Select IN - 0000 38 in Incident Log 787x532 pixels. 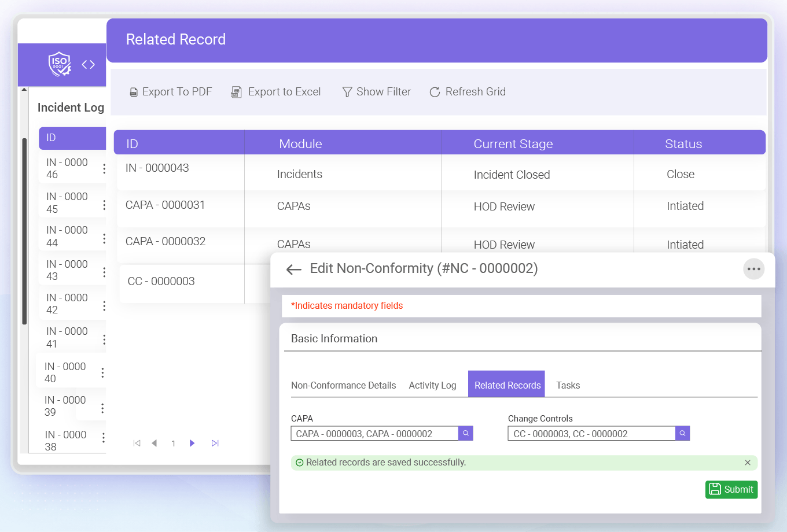click(66, 441)
